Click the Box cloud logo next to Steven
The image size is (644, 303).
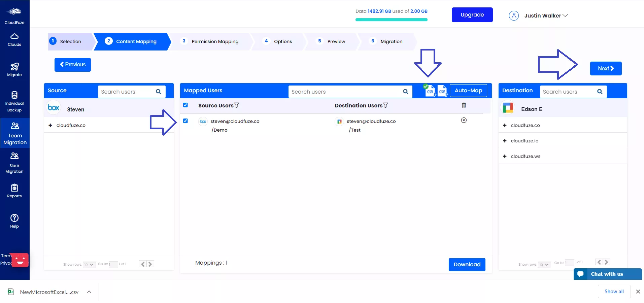point(54,108)
